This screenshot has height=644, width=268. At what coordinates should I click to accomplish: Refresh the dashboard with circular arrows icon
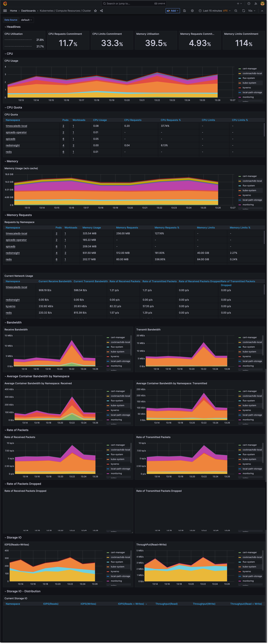coord(243,11)
